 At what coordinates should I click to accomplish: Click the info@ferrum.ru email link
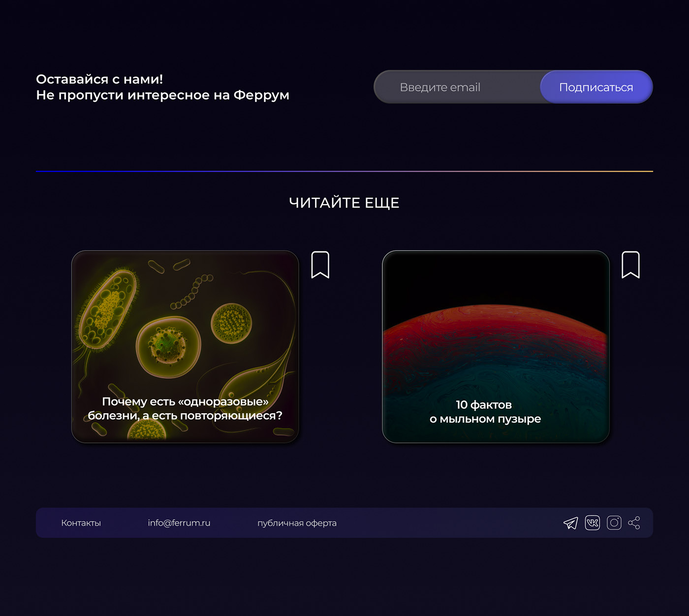179,523
